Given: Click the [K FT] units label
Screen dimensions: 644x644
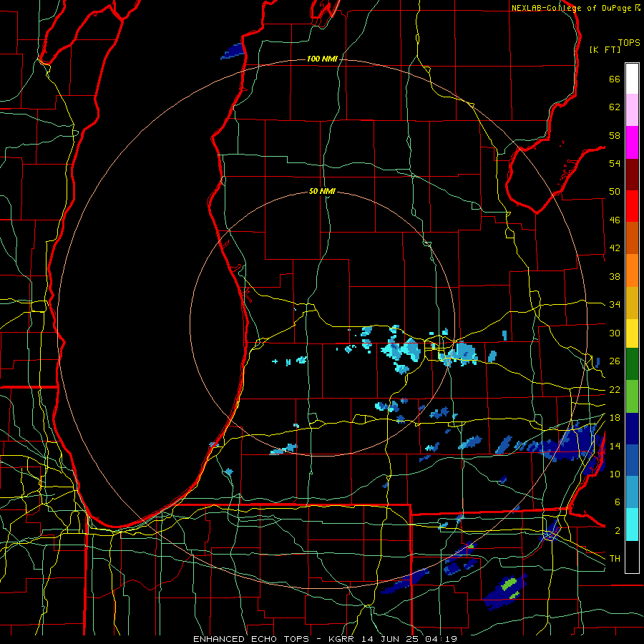Looking at the screenshot, I should coord(605,49).
